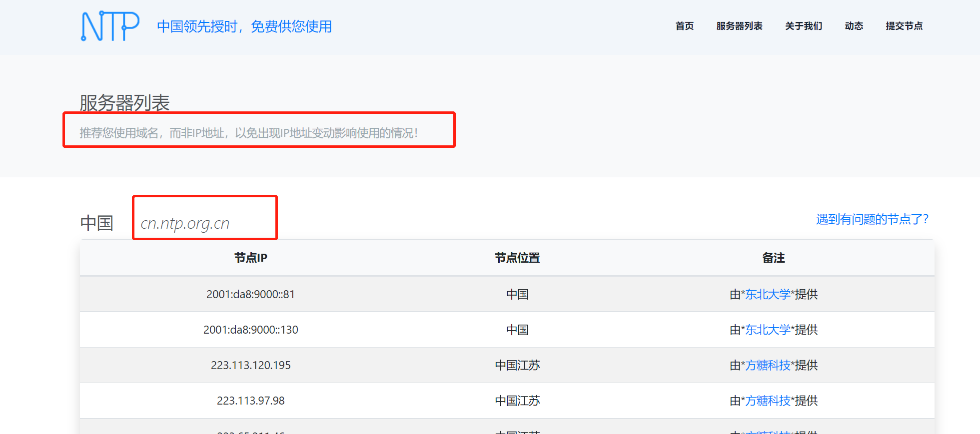Click the IP address 2001:da8:9000::81
The height and width of the screenshot is (434, 980).
tap(251, 295)
